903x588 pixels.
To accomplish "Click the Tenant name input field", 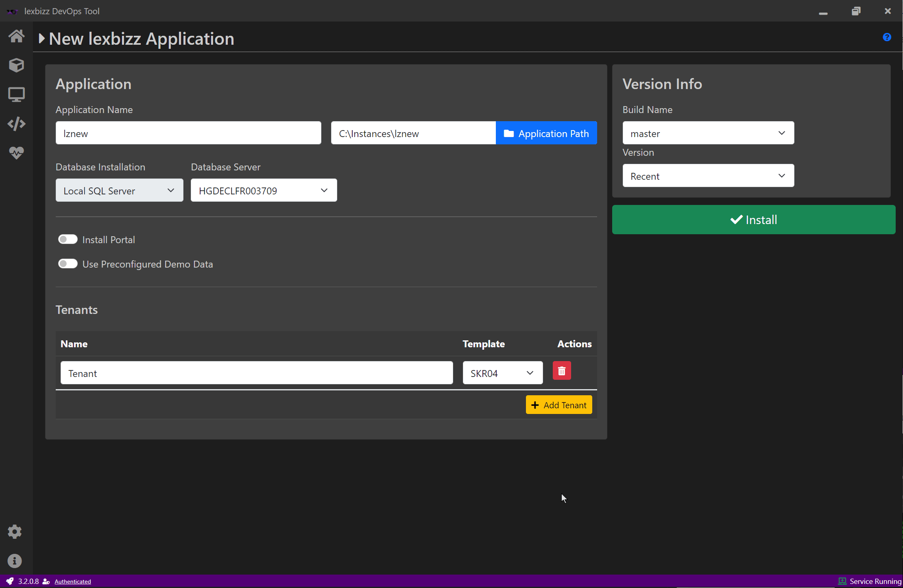I will coord(256,373).
